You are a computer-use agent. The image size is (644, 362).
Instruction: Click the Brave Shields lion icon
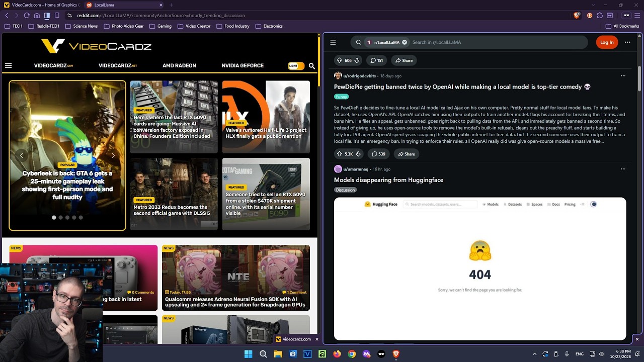click(x=577, y=16)
